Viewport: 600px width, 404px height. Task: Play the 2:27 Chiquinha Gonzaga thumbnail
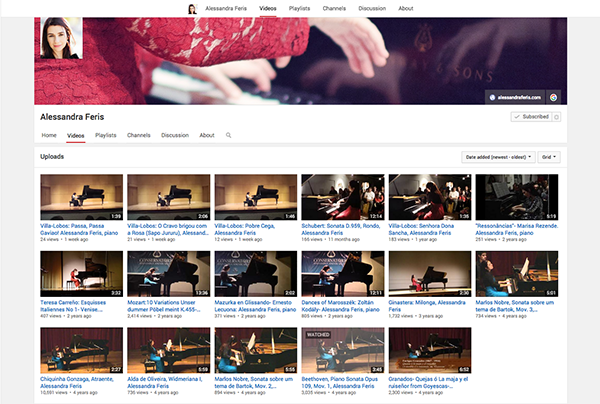[82, 350]
